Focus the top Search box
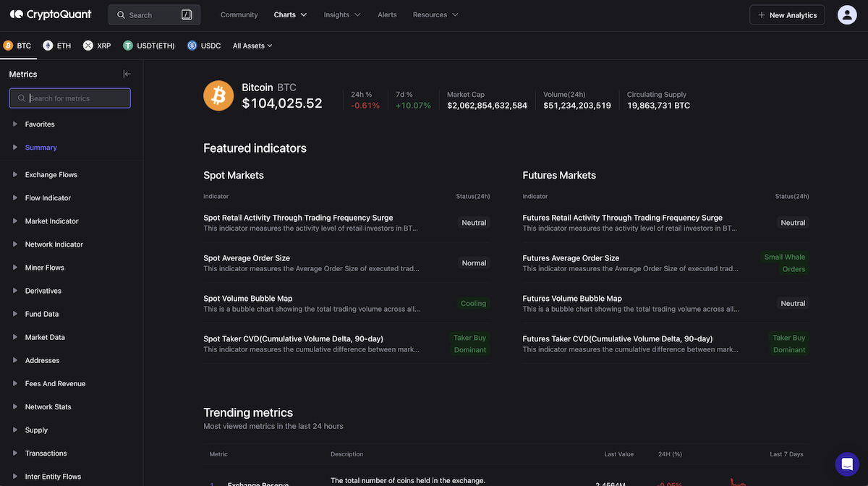 click(x=154, y=14)
